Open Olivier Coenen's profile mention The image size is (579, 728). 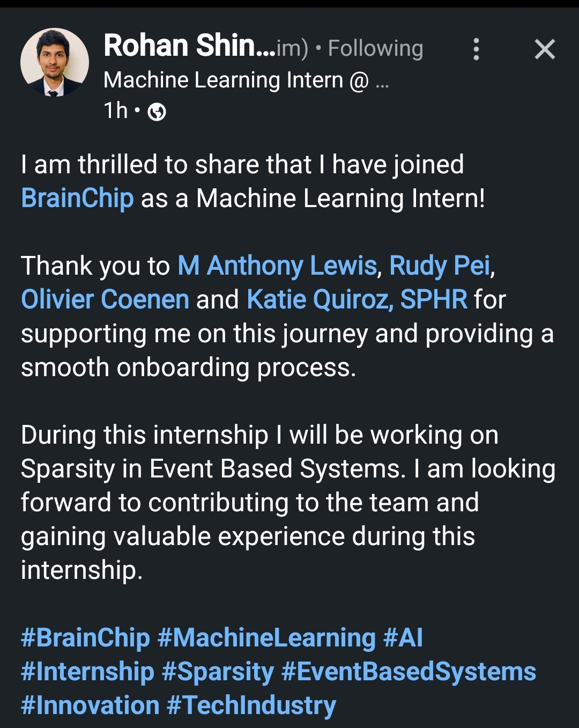click(105, 299)
